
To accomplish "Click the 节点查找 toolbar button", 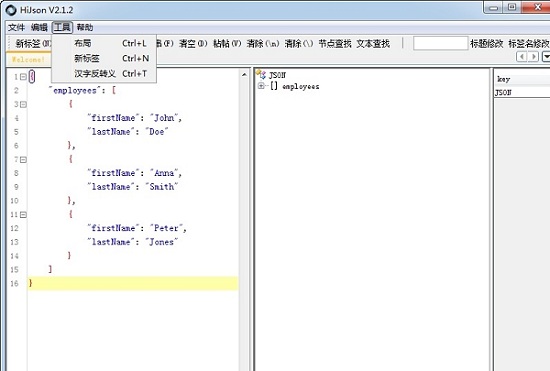I will click(335, 43).
